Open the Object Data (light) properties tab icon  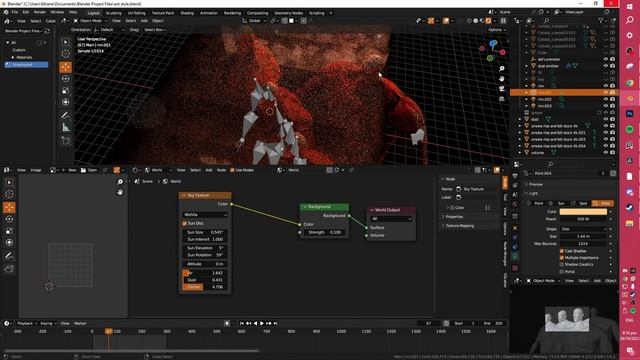click(515, 257)
